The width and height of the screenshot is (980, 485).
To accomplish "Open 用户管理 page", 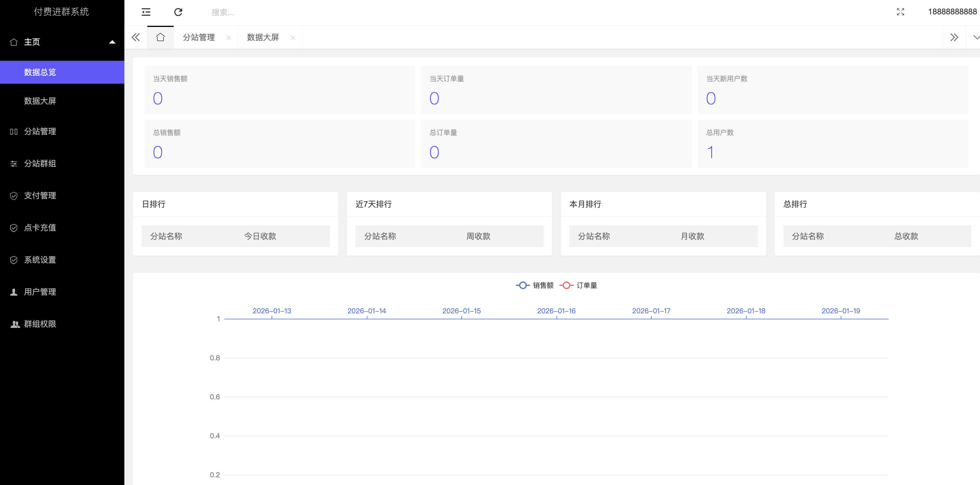I will point(40,292).
